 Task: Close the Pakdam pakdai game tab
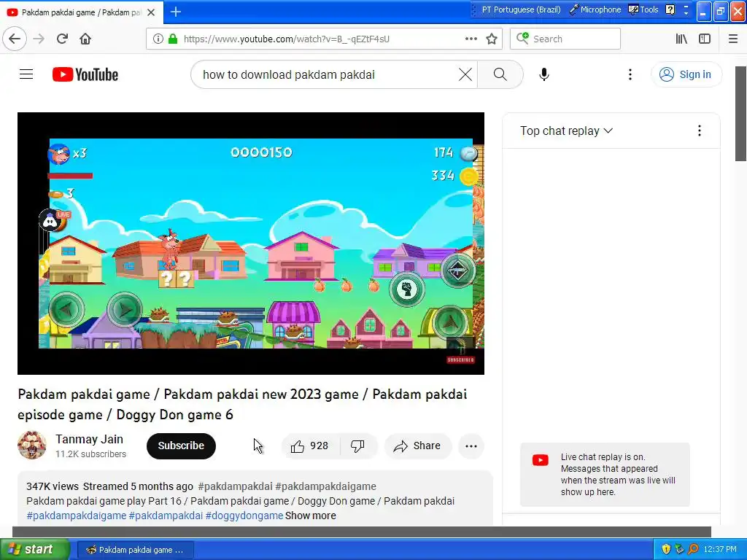click(151, 12)
